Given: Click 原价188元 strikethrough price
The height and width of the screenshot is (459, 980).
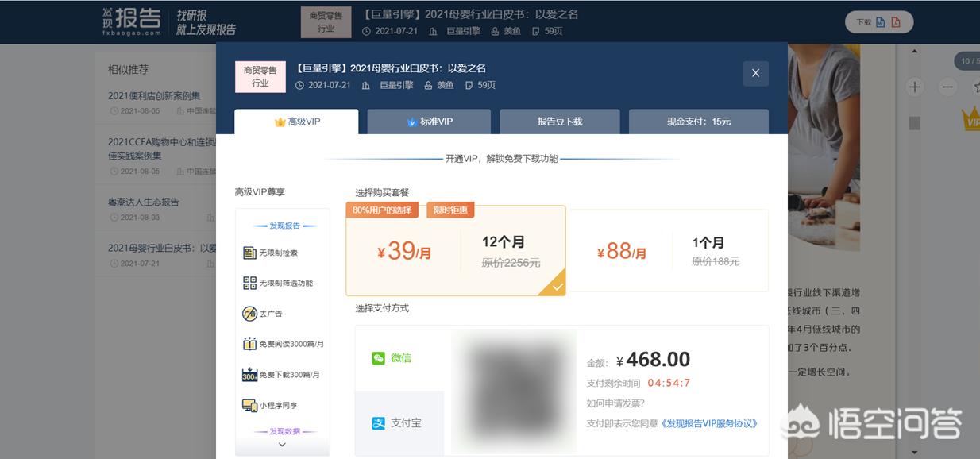Looking at the screenshot, I should click(715, 261).
